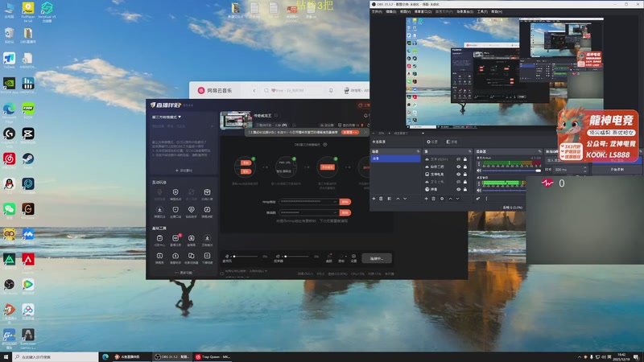Toggle eye of source below 龙神电竞

[x=458, y=182]
